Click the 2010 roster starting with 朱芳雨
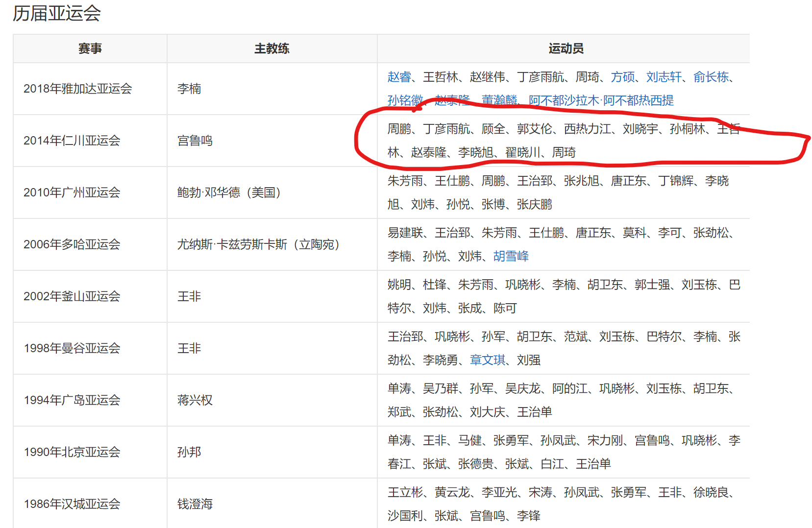Image resolution: width=812 pixels, height=528 pixels. coord(558,192)
